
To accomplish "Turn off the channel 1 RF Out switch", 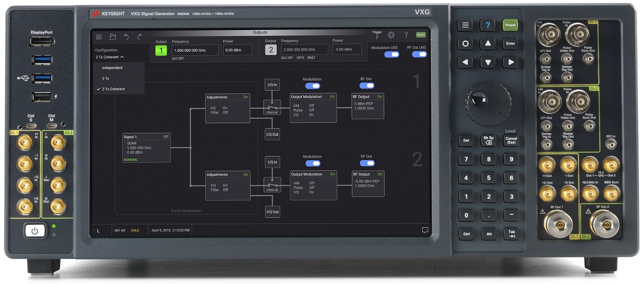I will [x=367, y=86].
